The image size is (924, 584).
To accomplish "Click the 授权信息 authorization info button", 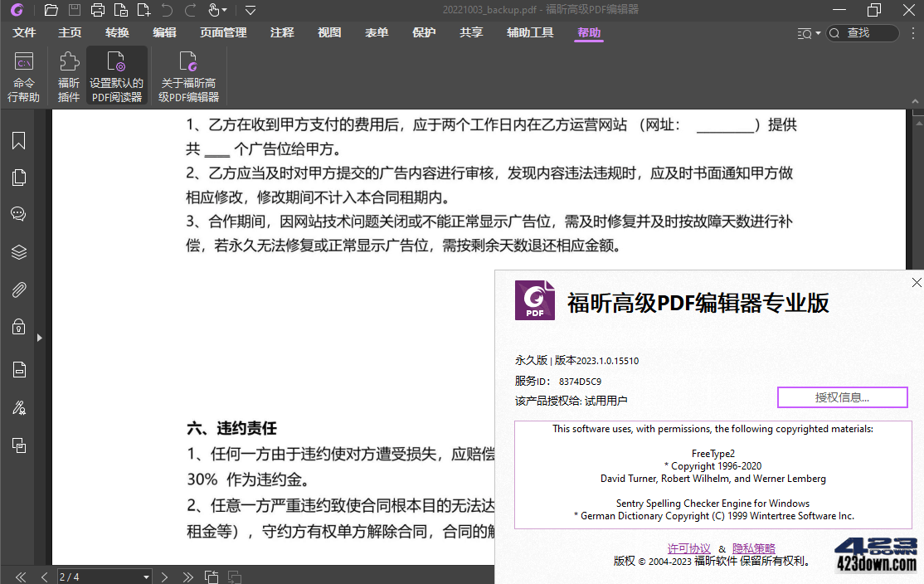I will (x=842, y=397).
